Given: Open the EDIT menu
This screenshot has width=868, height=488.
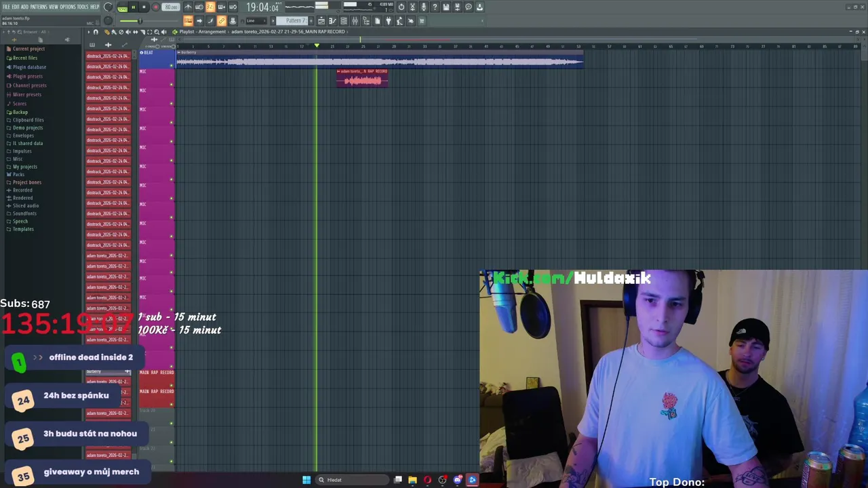Looking at the screenshot, I should (x=16, y=7).
